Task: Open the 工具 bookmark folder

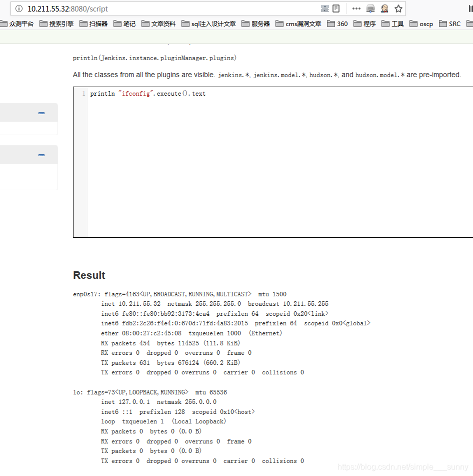Action: coord(392,24)
